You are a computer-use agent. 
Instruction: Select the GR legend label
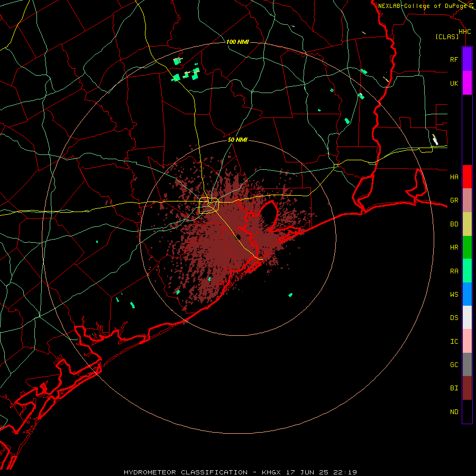pyautogui.click(x=454, y=200)
